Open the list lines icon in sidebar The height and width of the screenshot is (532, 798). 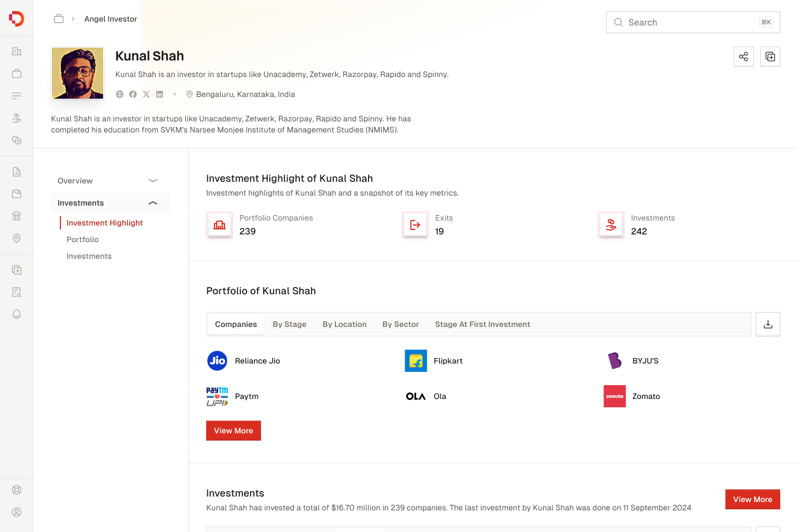pyautogui.click(x=17, y=96)
